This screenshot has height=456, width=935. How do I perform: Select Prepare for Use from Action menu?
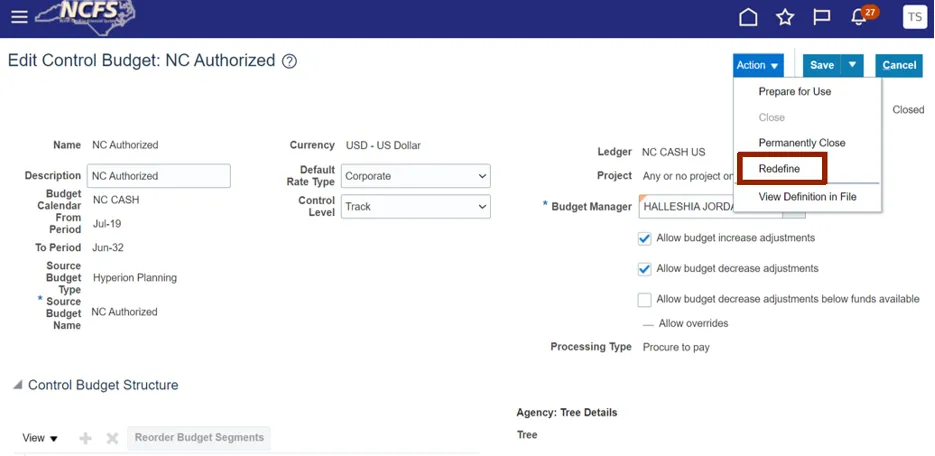point(794,91)
